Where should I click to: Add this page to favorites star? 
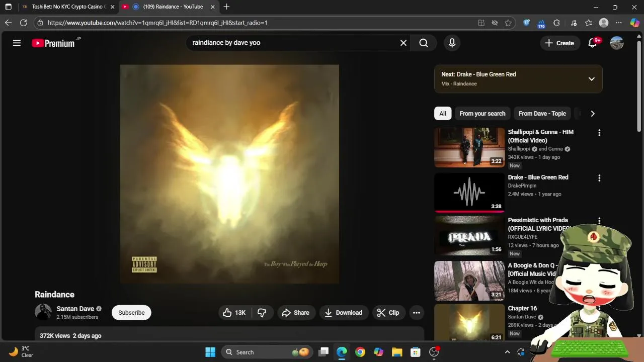(508, 23)
